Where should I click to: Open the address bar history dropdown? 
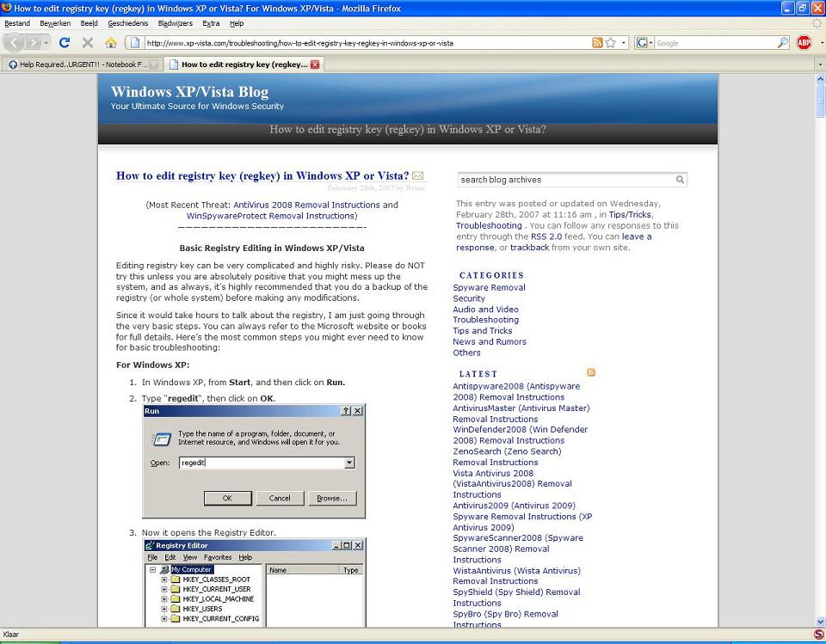click(624, 43)
